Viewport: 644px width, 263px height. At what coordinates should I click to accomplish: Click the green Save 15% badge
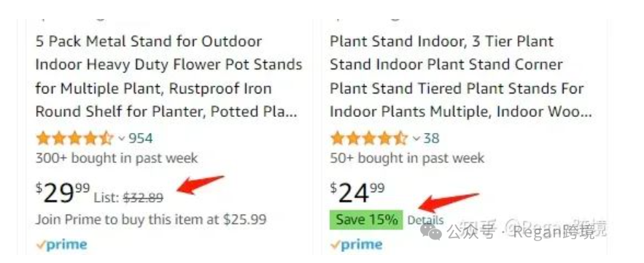point(367,220)
